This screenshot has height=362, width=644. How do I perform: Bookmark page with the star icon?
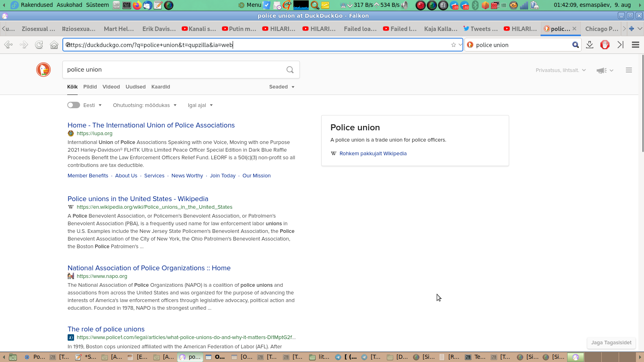[454, 45]
